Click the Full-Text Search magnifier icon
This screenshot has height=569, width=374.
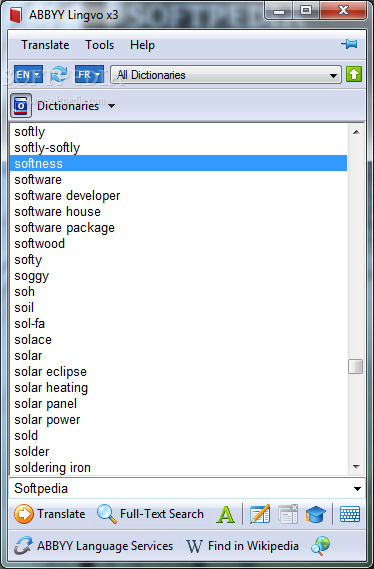pyautogui.click(x=107, y=514)
